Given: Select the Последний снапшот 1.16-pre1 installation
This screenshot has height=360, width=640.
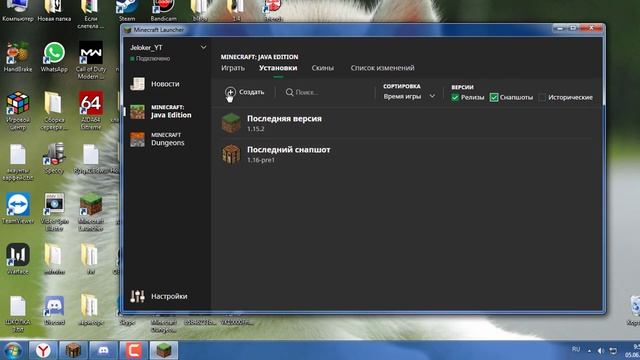Looking at the screenshot, I should [406, 154].
